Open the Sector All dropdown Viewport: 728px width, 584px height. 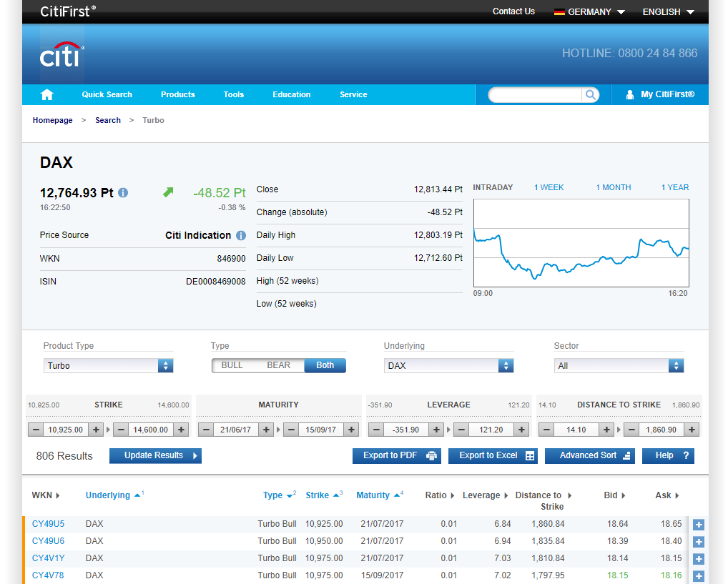[619, 366]
